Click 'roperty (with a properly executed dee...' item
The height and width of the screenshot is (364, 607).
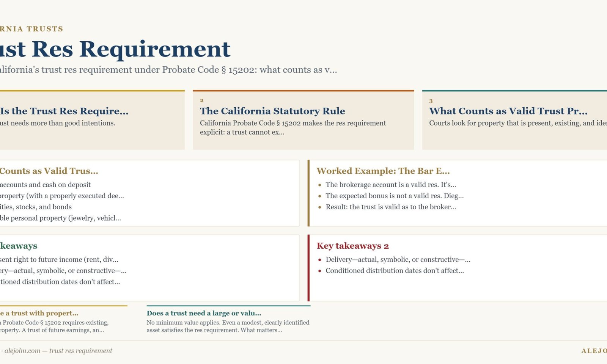click(x=62, y=196)
